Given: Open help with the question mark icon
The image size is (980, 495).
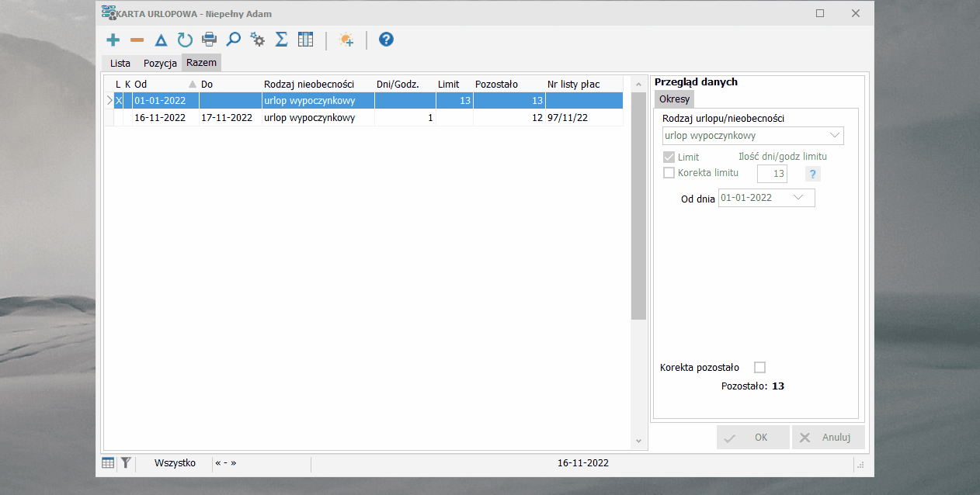Looking at the screenshot, I should (386, 40).
